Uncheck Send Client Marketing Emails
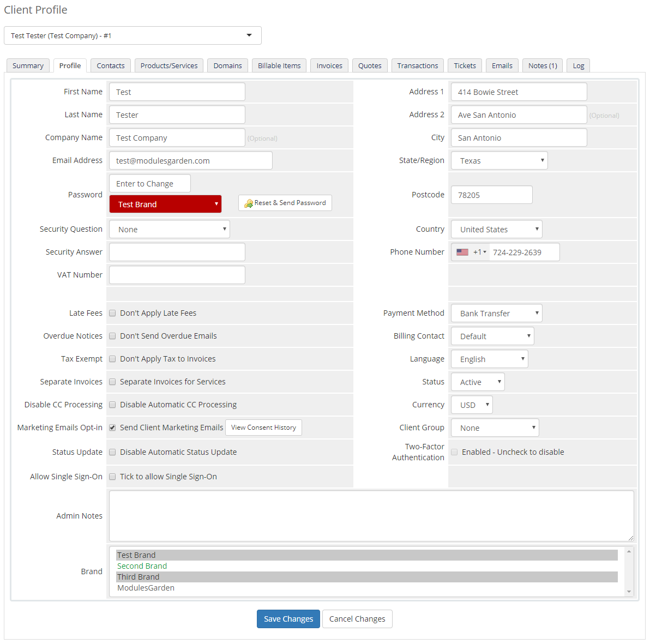Screen dimensions: 650x644 [x=112, y=428]
